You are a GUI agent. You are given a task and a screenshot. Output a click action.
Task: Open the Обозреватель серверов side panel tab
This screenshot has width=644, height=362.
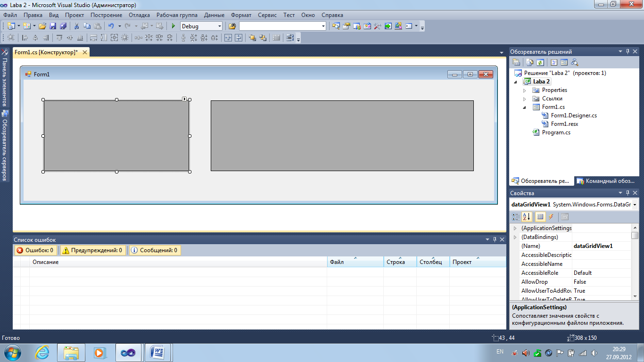[x=5, y=146]
